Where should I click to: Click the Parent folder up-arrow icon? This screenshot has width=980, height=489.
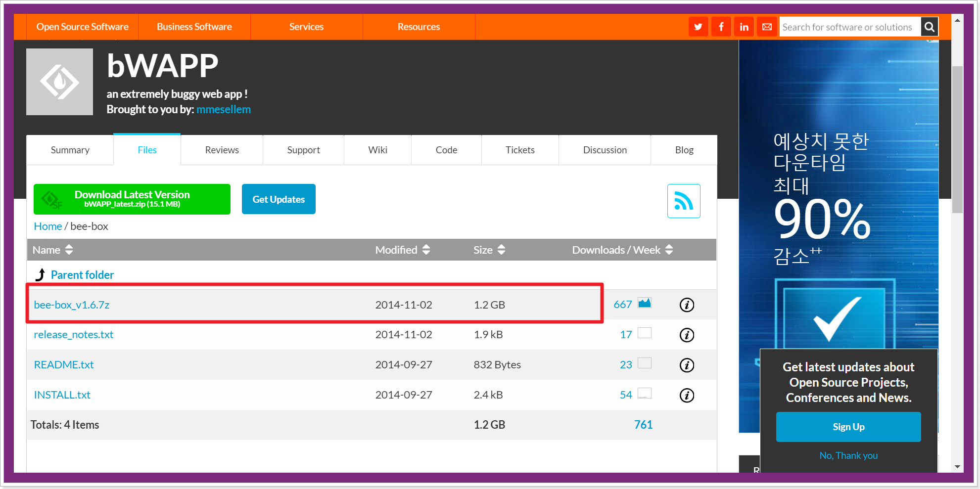point(41,274)
